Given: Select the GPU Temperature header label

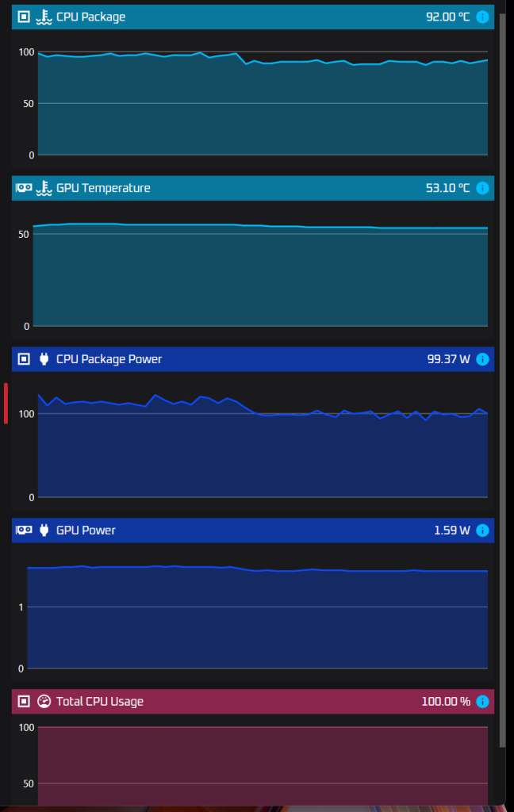Looking at the screenshot, I should pos(103,188).
